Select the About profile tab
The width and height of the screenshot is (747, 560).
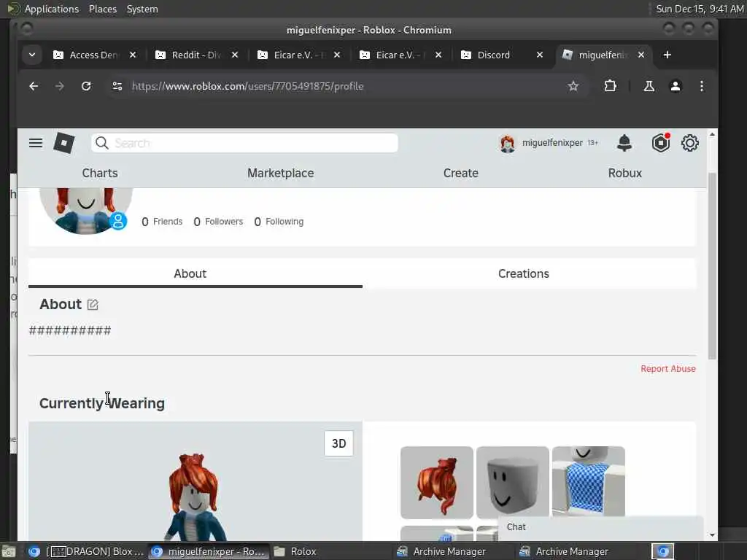[190, 274]
